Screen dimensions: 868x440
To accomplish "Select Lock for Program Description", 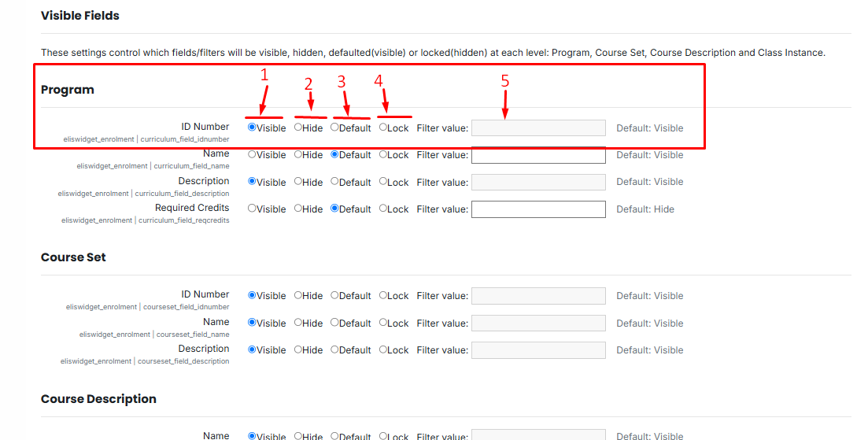I will click(382, 182).
